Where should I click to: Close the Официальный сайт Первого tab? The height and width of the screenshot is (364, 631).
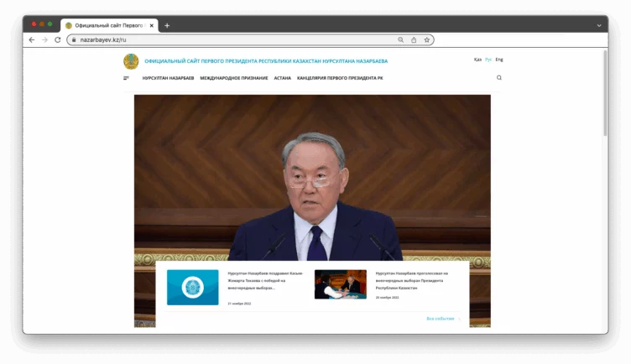(x=152, y=25)
